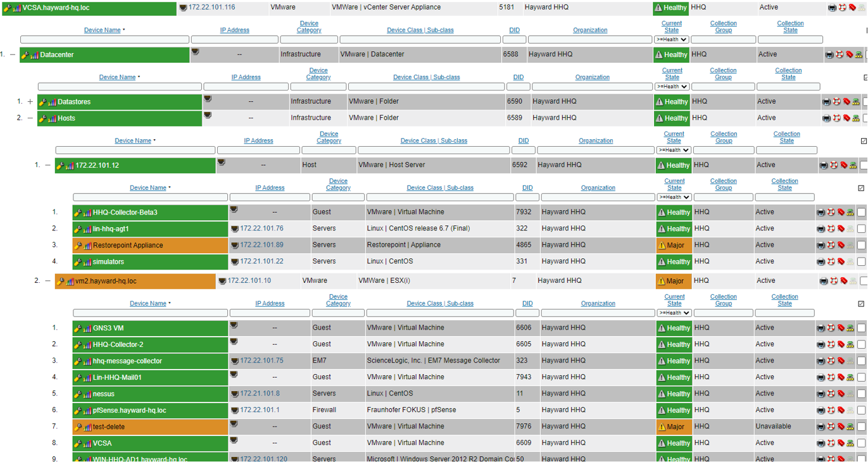The image size is (868, 462).
Task: Open the hhq-message-collector device name
Action: (127, 361)
